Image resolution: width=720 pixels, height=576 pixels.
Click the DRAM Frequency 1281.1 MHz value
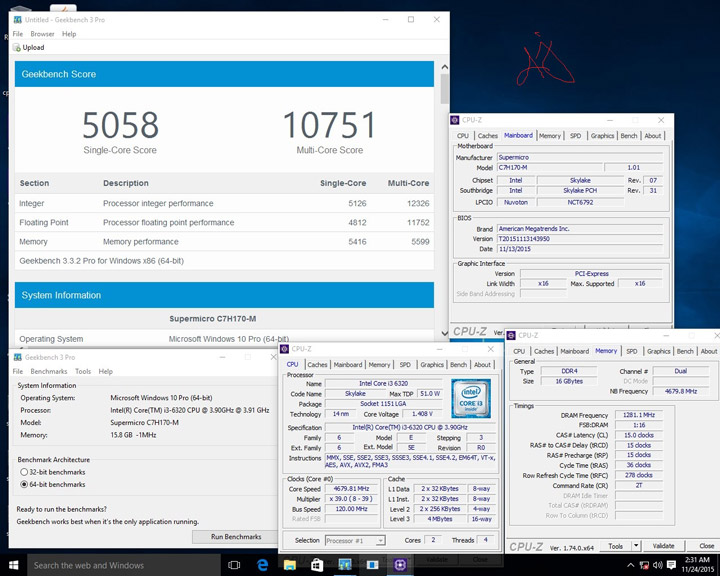pyautogui.click(x=639, y=415)
